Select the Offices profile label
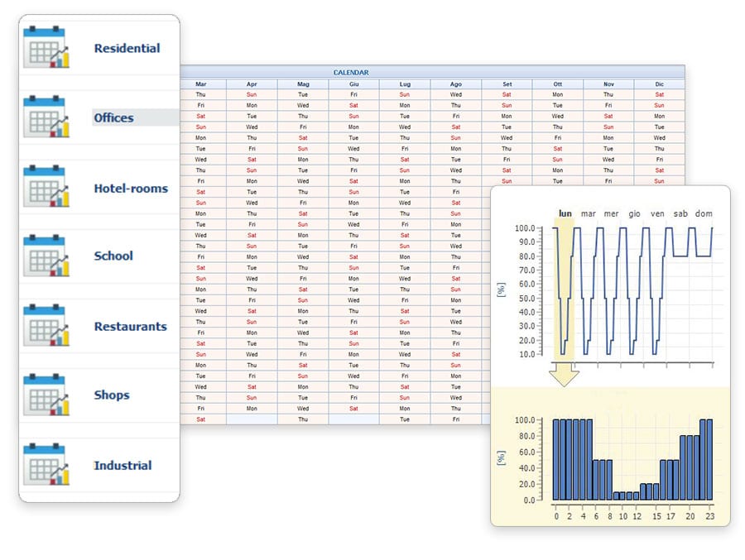 point(113,117)
